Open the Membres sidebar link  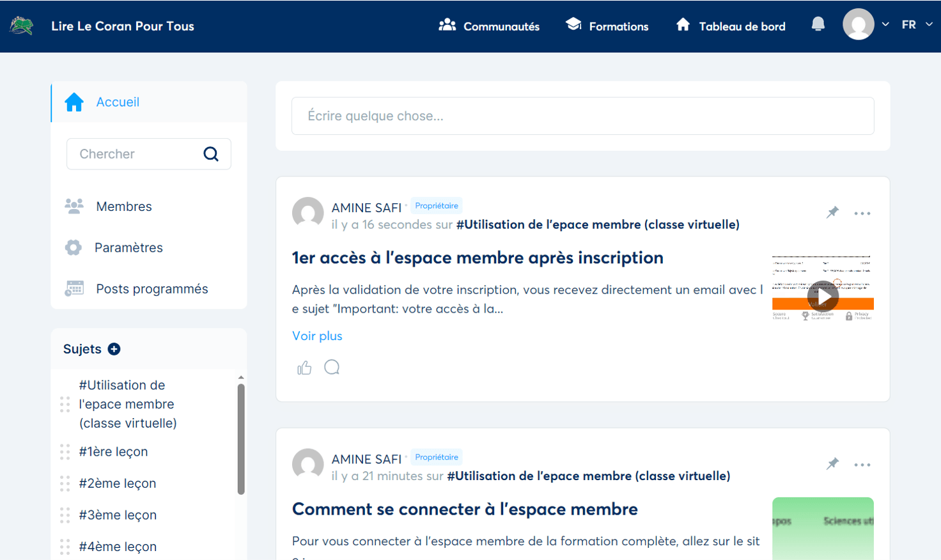click(124, 206)
